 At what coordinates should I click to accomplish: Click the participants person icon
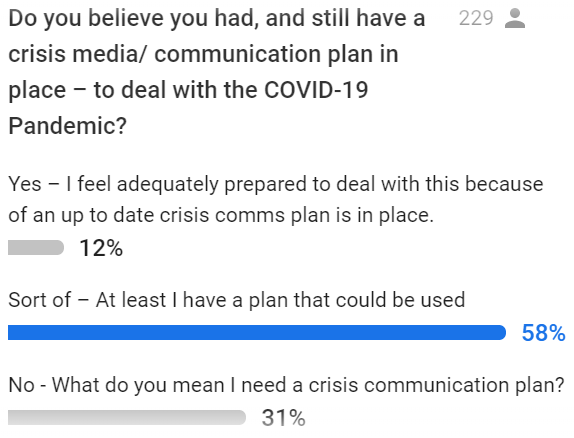[x=515, y=18]
